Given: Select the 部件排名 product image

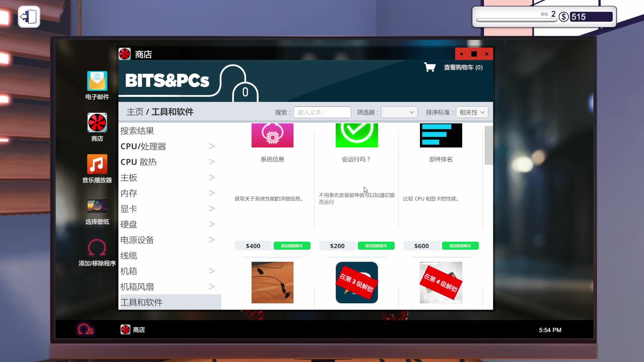Looking at the screenshot, I should (x=441, y=135).
